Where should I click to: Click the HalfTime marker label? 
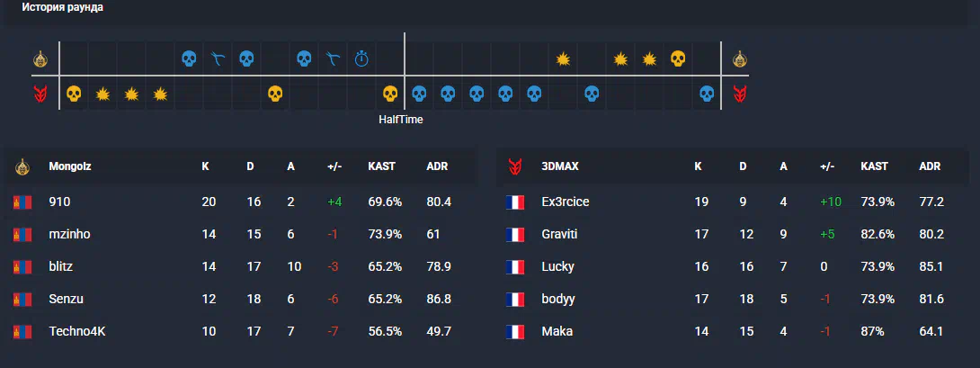(401, 120)
